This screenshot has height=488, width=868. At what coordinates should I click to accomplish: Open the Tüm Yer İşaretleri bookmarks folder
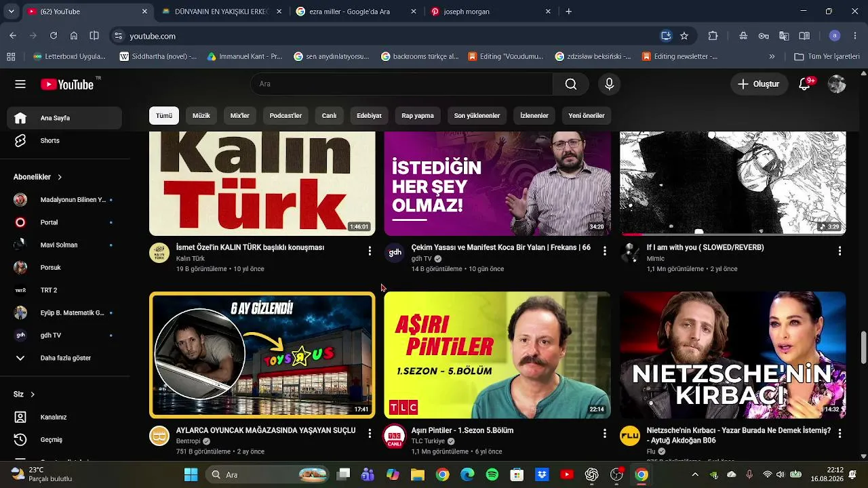827,57
